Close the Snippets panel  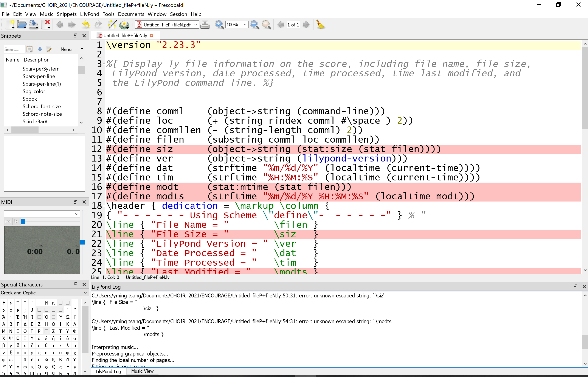tap(84, 36)
